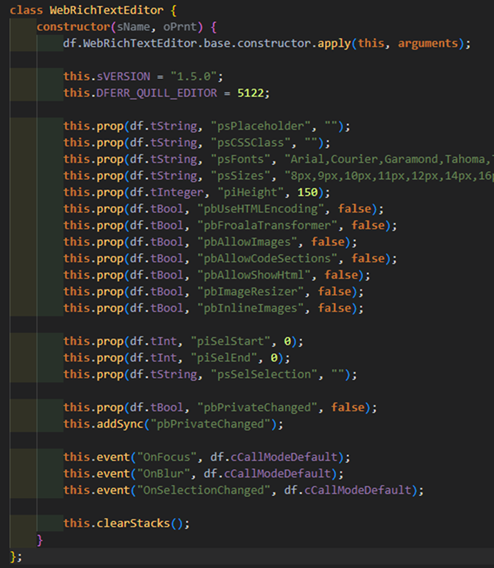Image resolution: width=494 pixels, height=568 pixels.
Task: Click the "pbInlineImages" string
Action: 250,308
